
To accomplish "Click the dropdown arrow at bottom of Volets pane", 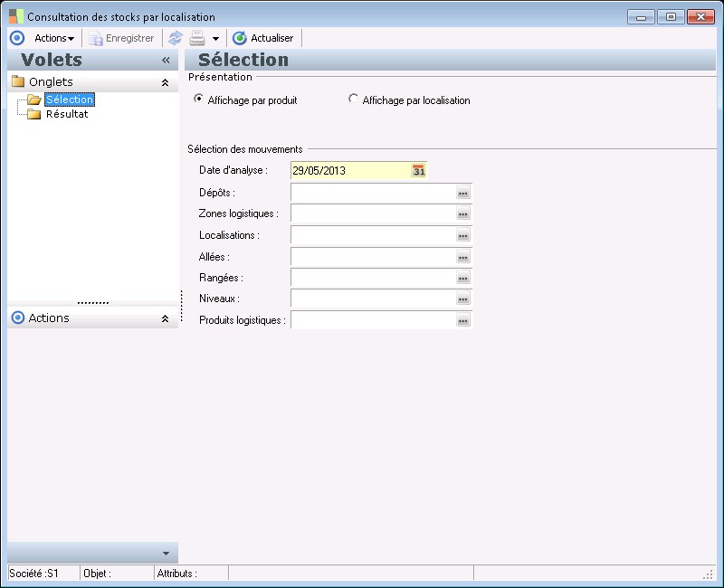I will [166, 554].
